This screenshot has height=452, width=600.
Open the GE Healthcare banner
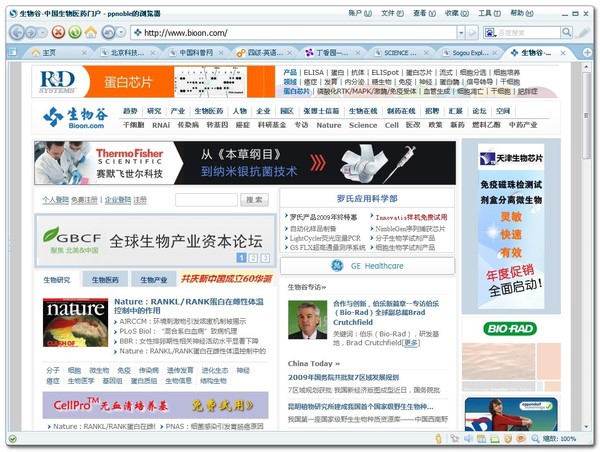point(368,266)
